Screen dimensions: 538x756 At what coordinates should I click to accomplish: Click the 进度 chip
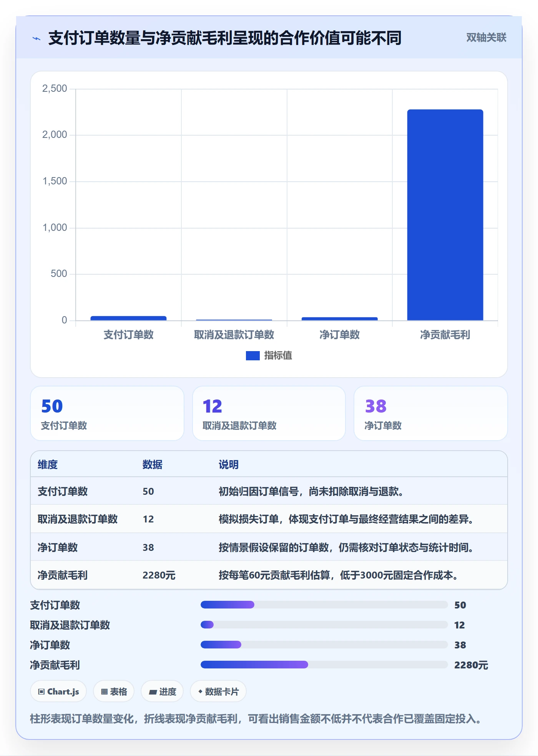(162, 692)
